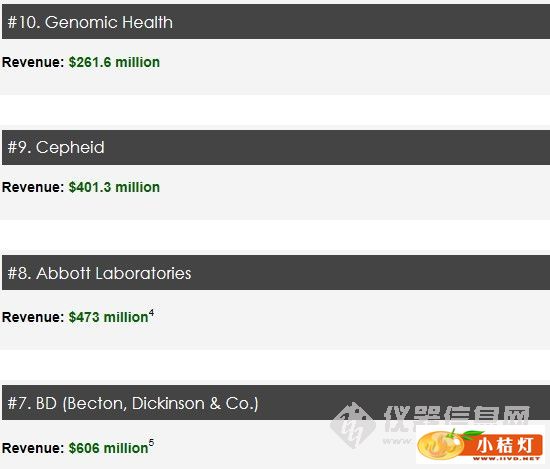Click the orange 小桔灯 logo badge
550x469 pixels.
[x=481, y=444]
